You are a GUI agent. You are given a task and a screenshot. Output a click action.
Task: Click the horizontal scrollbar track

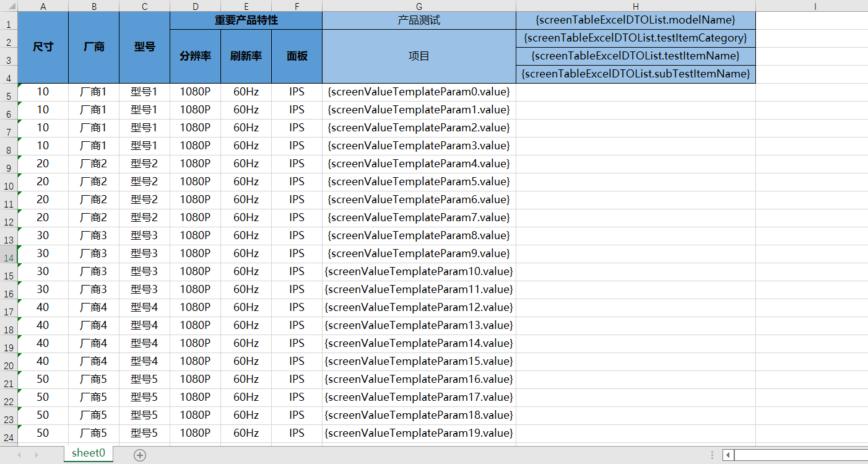[801, 455]
